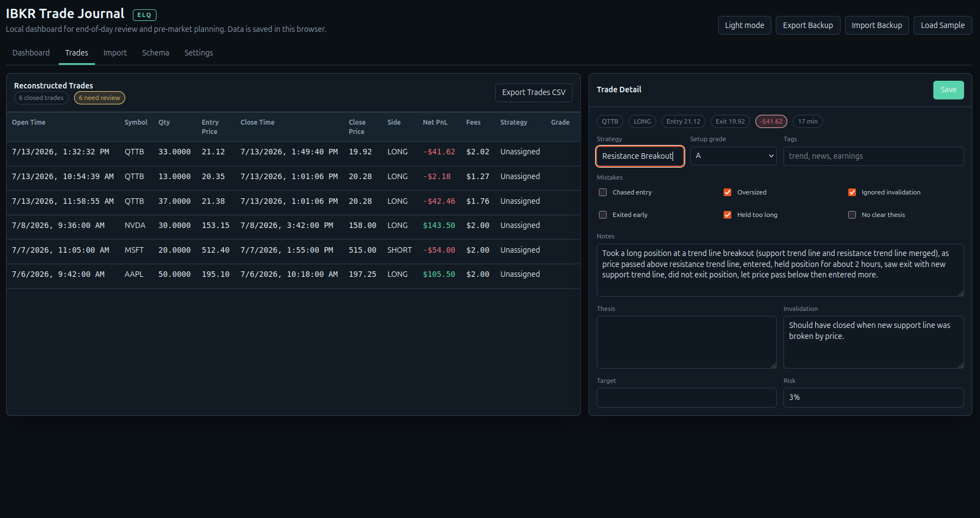
Task: Click Load Sample button
Action: point(943,25)
